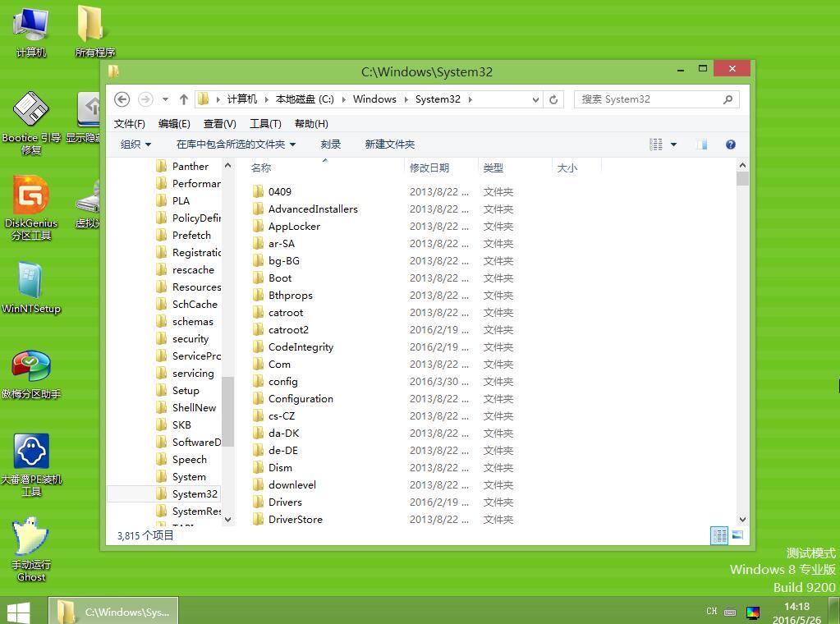Open the display resolution tray icon

753,612
